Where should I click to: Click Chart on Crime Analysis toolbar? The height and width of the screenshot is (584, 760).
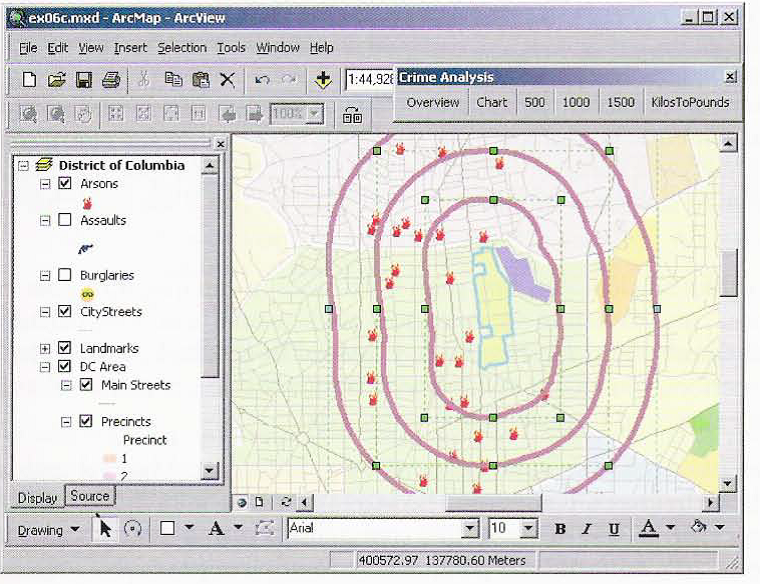point(492,102)
